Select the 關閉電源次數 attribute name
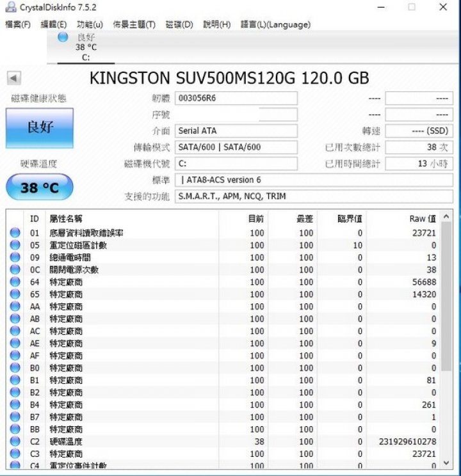Viewport: 461px width, 476px height. (74, 269)
